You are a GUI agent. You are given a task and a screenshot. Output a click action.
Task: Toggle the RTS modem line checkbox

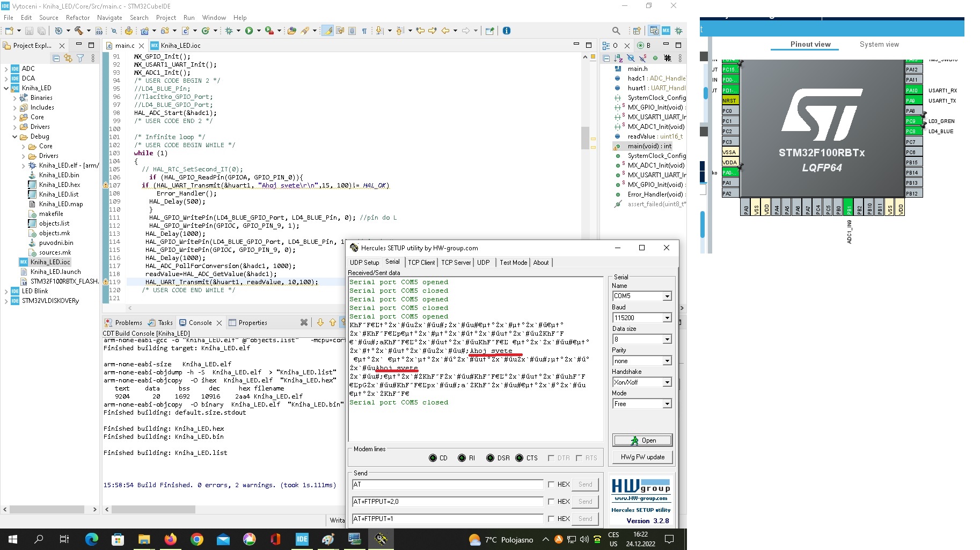coord(579,458)
